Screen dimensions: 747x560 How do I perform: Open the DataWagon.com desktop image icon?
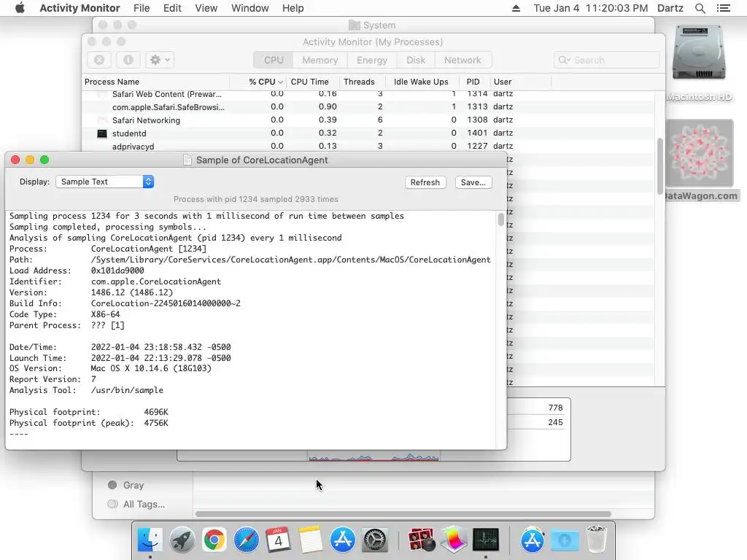pyautogui.click(x=699, y=153)
